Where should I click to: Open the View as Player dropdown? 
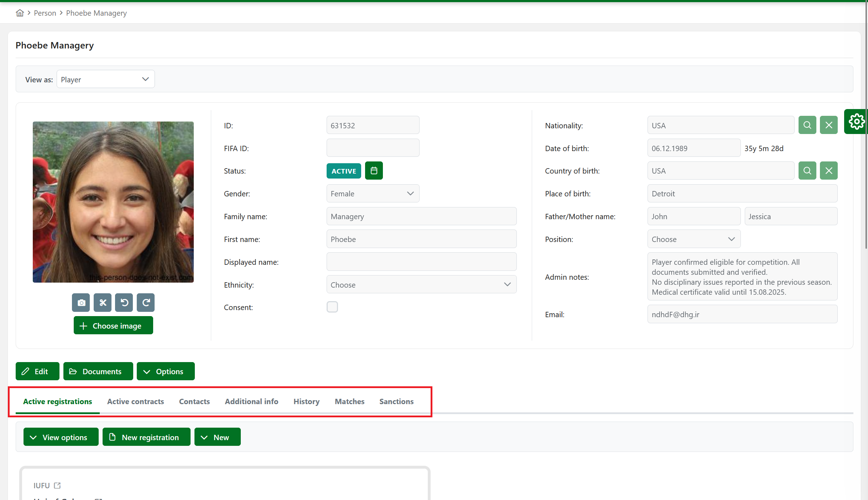(105, 79)
